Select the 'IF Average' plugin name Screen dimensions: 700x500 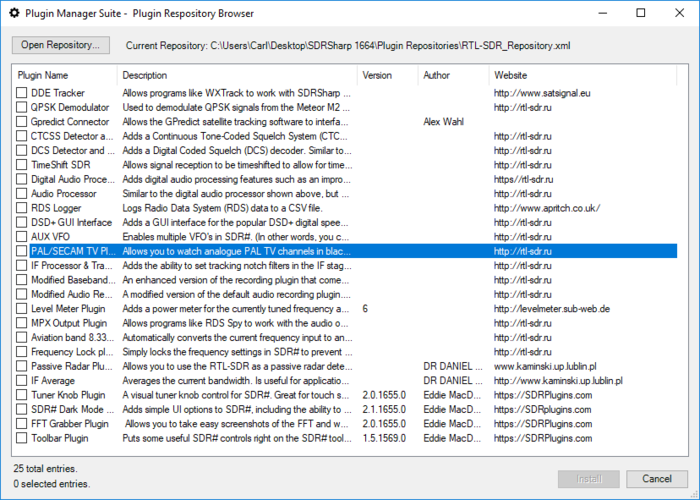pos(53,381)
